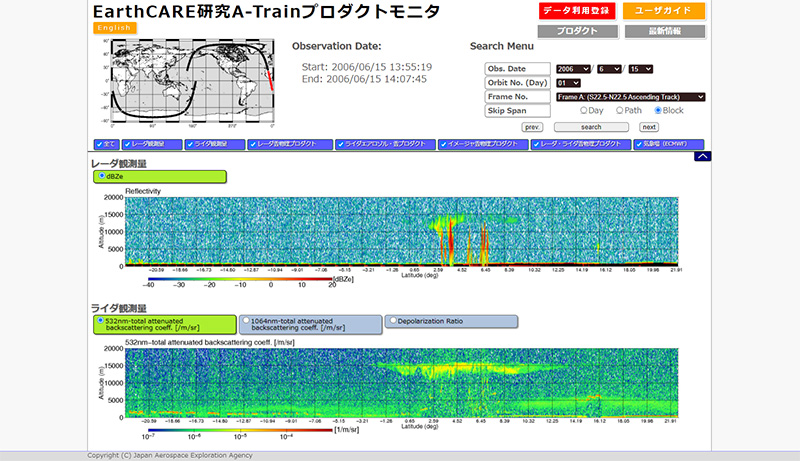Click the ライダ観測量 section heading
800x461 pixels.
(x=118, y=309)
